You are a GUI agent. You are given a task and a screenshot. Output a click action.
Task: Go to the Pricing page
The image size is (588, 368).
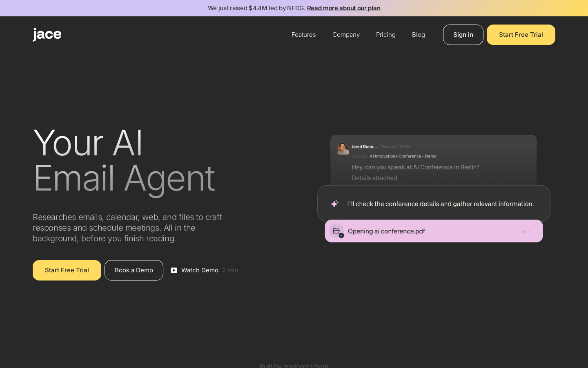click(x=386, y=35)
